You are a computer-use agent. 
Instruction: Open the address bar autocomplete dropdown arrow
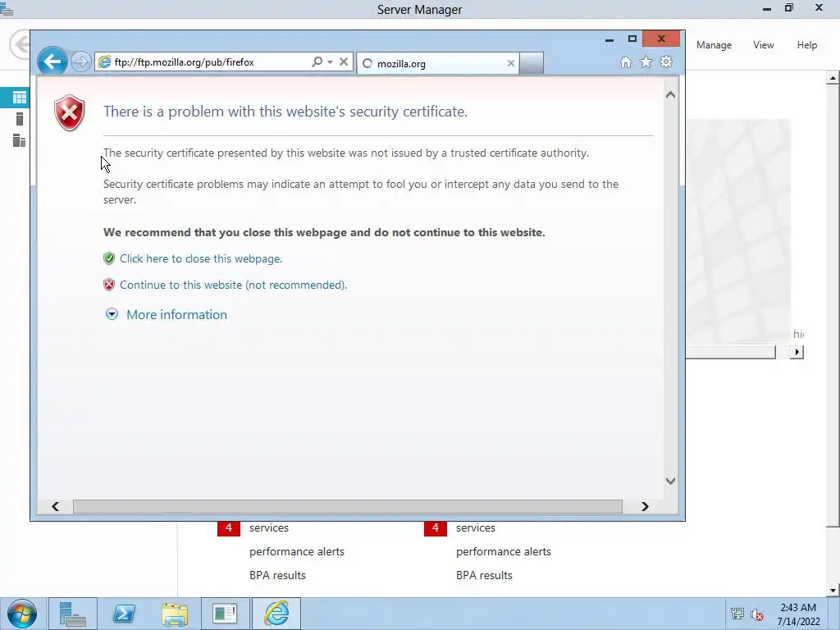click(x=330, y=62)
